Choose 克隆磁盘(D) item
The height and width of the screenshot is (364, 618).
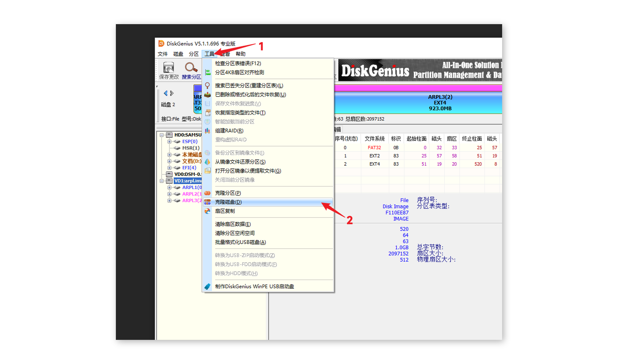(x=268, y=202)
